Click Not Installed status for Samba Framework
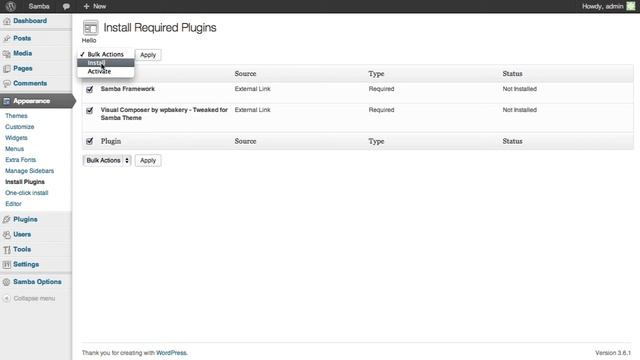640x360 pixels. click(520, 89)
